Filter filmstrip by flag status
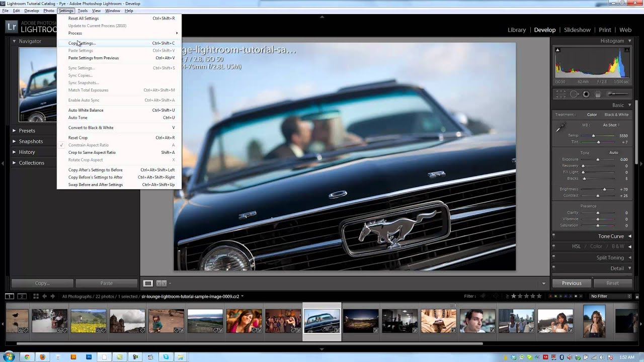The height and width of the screenshot is (362, 644). 490,296
